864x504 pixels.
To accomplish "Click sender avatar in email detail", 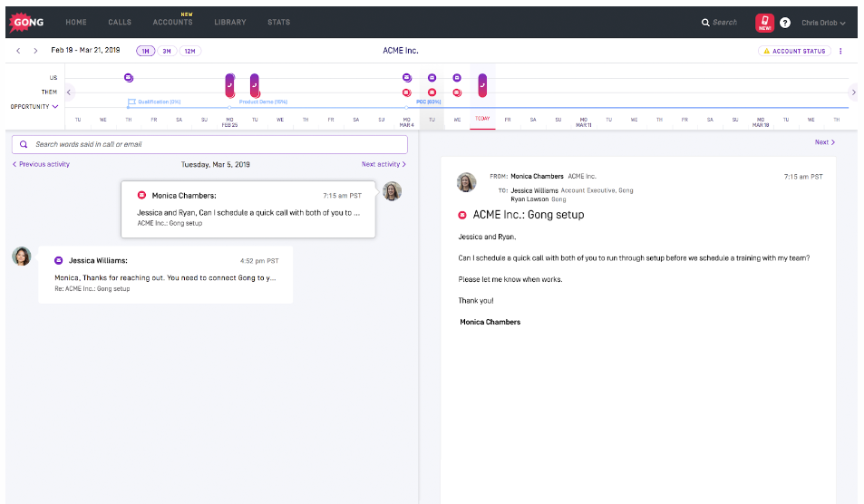I will click(466, 182).
